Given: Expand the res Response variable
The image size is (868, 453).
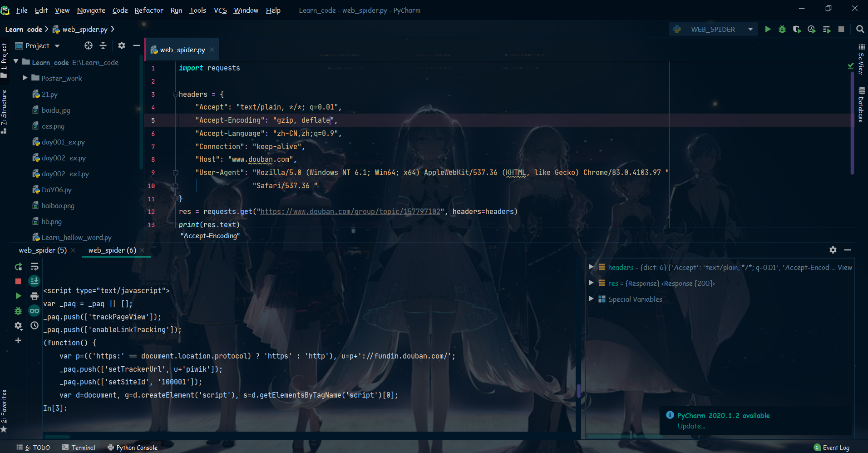Looking at the screenshot, I should [592, 283].
